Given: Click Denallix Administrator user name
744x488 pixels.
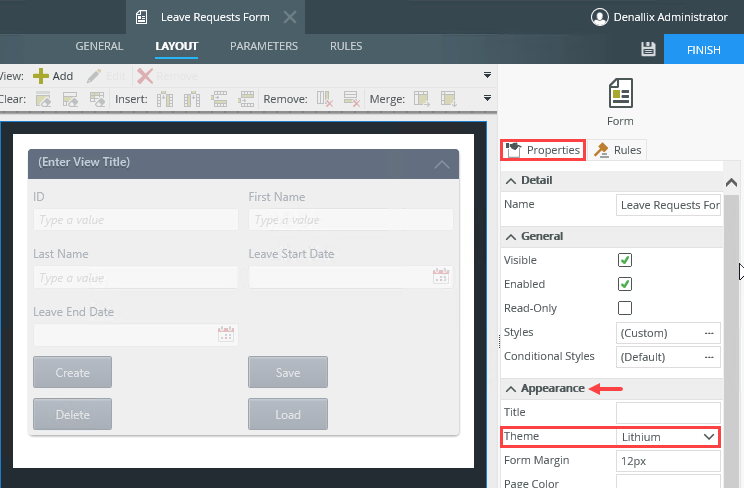Looking at the screenshot, I should (670, 17).
